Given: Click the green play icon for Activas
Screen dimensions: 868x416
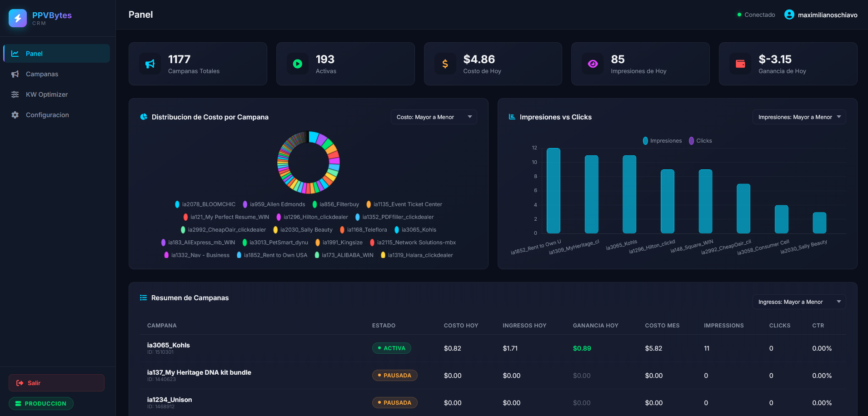Looking at the screenshot, I should [298, 64].
